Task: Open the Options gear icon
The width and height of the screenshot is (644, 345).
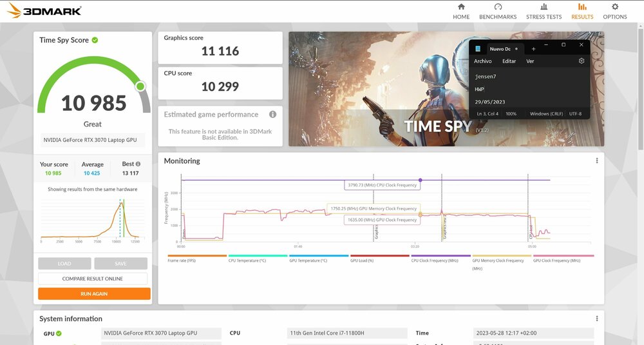Action: tap(615, 6)
